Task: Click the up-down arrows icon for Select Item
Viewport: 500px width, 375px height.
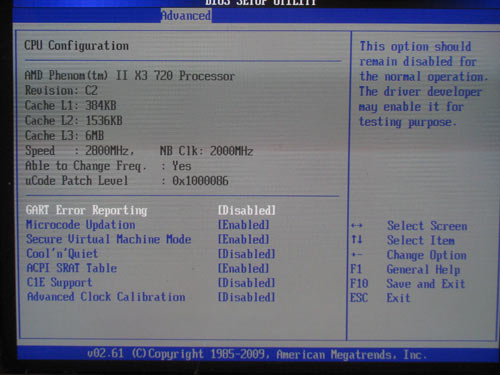Action: 357,239
